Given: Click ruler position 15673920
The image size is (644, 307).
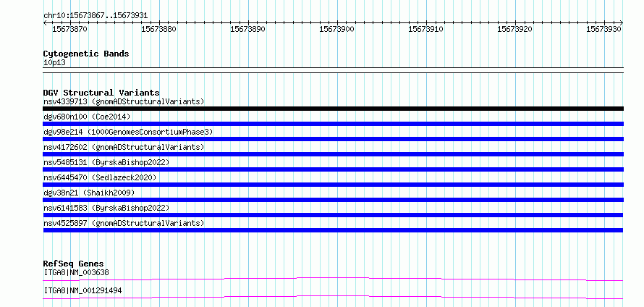Looking at the screenshot, I should [x=515, y=29].
